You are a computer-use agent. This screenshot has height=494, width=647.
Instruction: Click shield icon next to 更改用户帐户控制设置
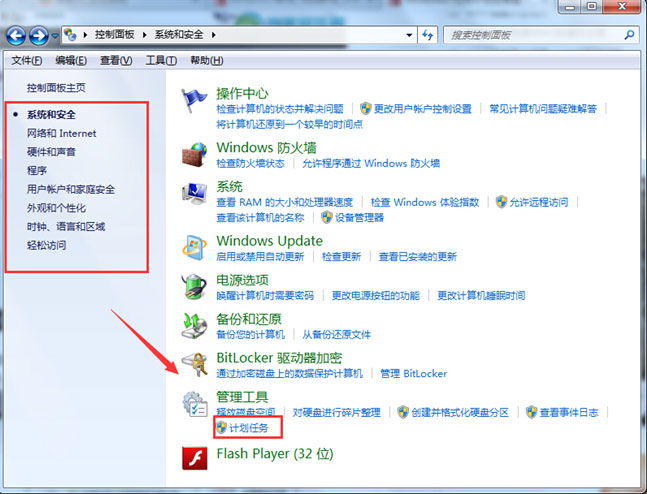point(366,109)
